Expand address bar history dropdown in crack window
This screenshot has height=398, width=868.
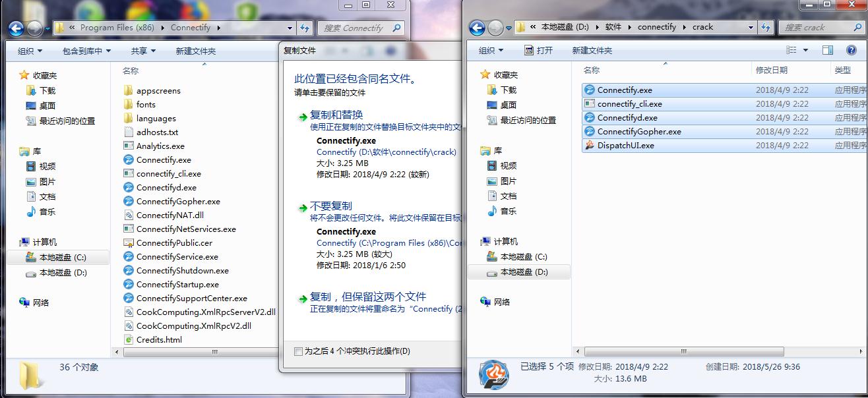(751, 27)
